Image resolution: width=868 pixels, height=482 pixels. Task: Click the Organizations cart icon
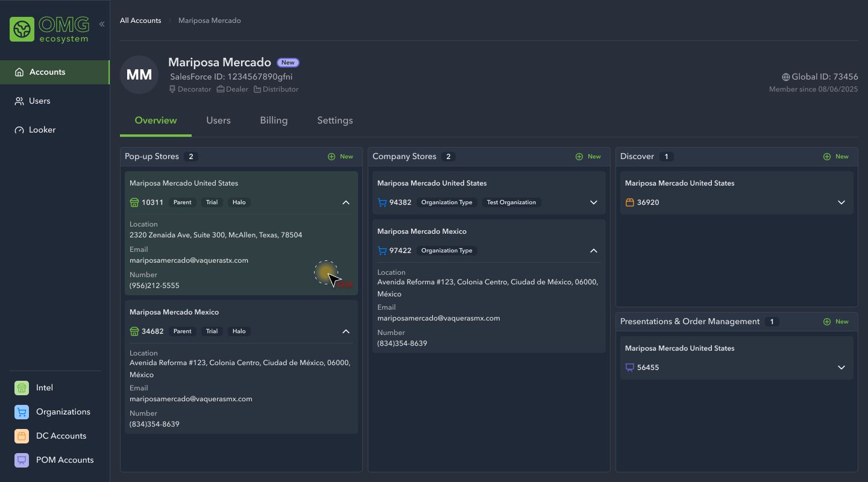pos(22,412)
